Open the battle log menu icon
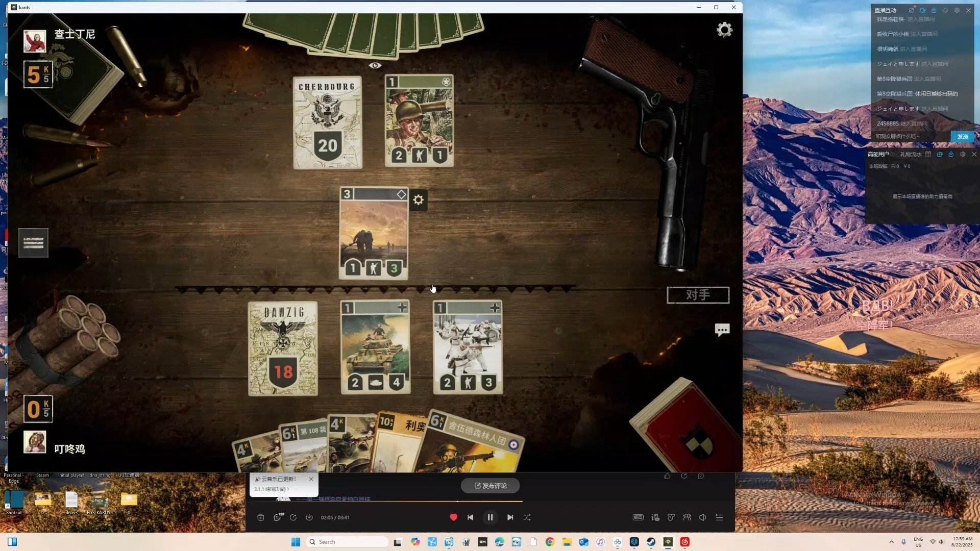 33,243
